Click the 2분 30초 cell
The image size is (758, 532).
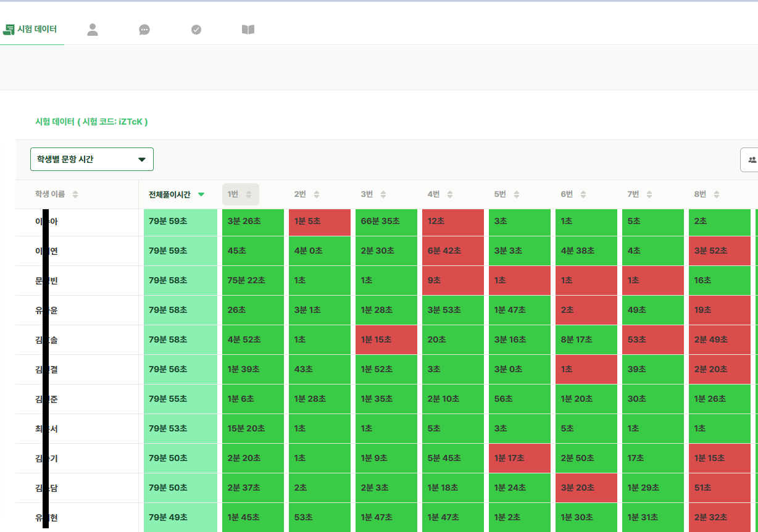[x=386, y=251]
